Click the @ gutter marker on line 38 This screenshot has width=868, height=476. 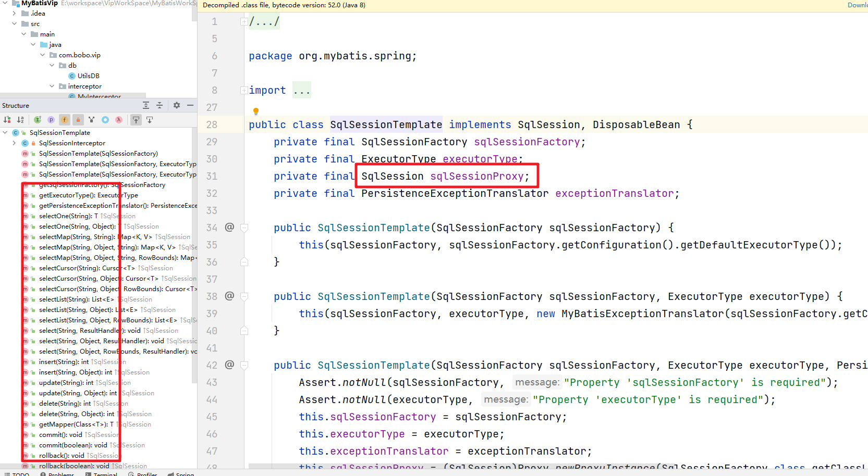pos(229,296)
